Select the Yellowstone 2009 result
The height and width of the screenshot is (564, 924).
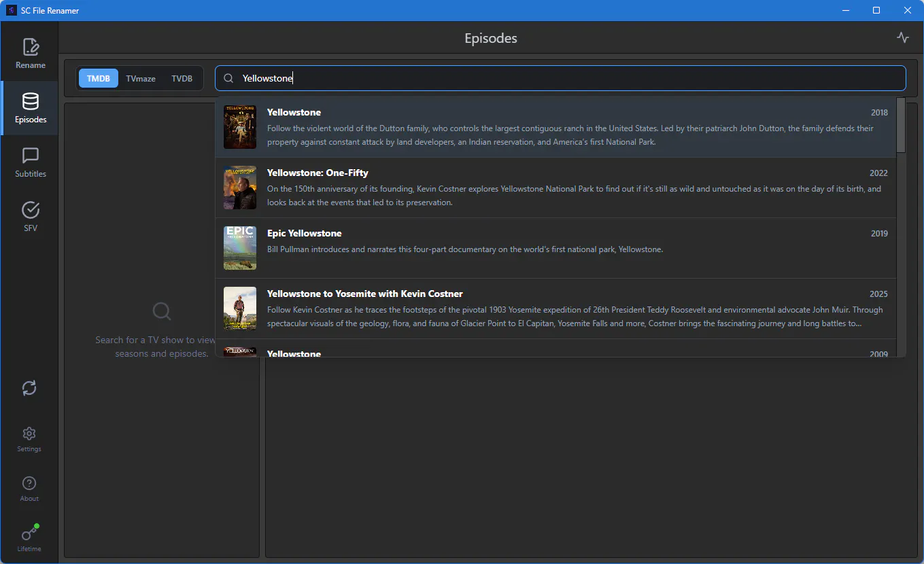555,349
